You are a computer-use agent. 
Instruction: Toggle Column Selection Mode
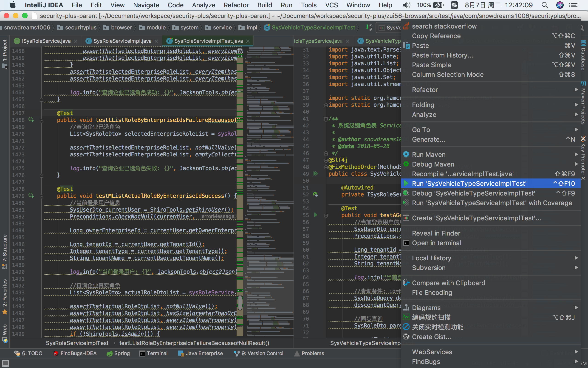[491, 75]
